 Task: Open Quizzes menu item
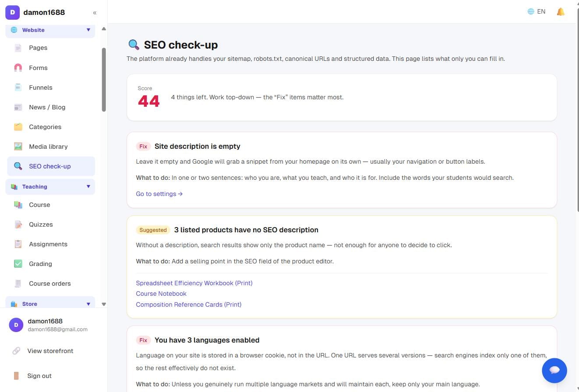pyautogui.click(x=51, y=224)
